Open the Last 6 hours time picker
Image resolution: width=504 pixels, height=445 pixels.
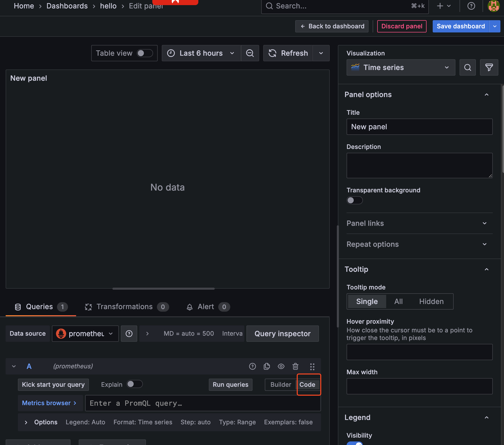coord(201,53)
